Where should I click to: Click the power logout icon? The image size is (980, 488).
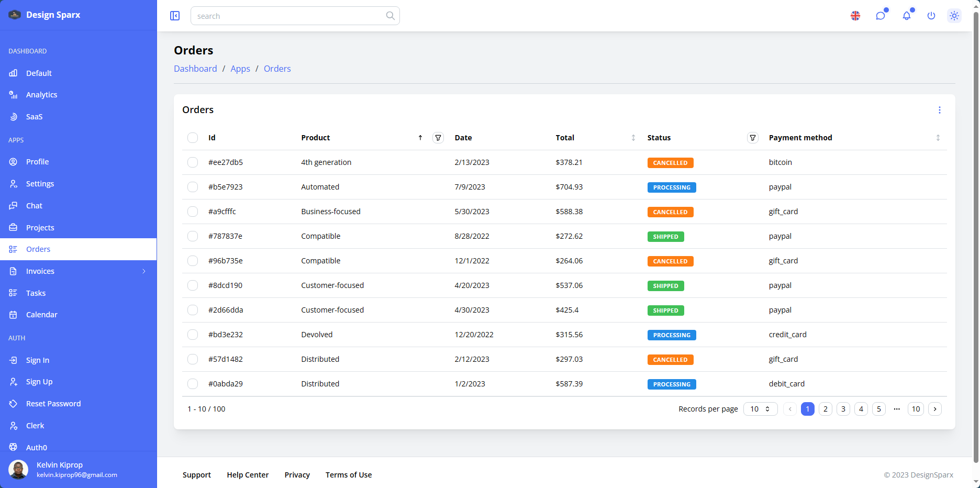(x=931, y=16)
